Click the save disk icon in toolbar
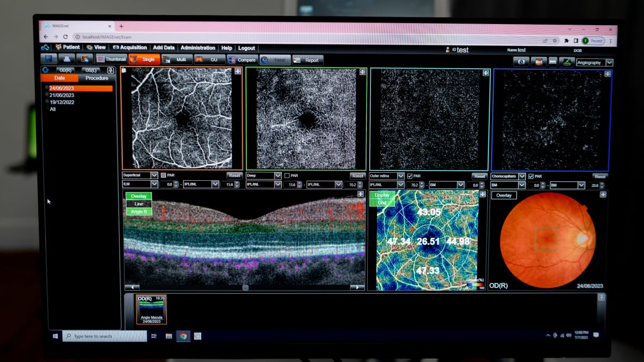644x362 pixels. [48, 60]
